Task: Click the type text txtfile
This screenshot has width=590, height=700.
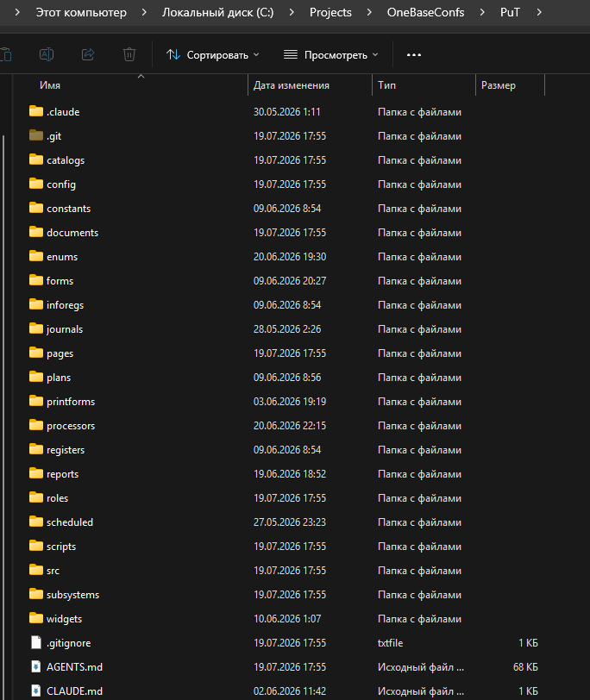Action: 391,643
